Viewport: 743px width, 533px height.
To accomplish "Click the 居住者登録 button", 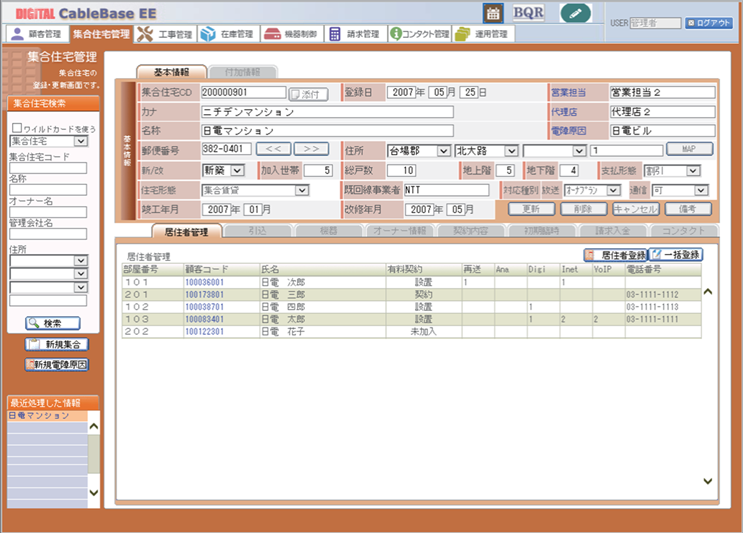I will pos(615,255).
